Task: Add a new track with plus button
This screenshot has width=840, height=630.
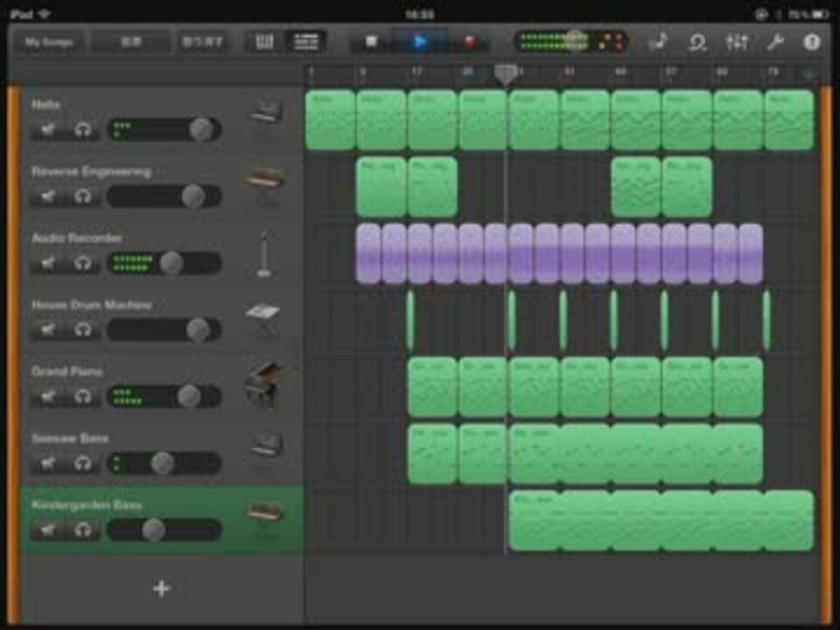Action: (x=161, y=589)
